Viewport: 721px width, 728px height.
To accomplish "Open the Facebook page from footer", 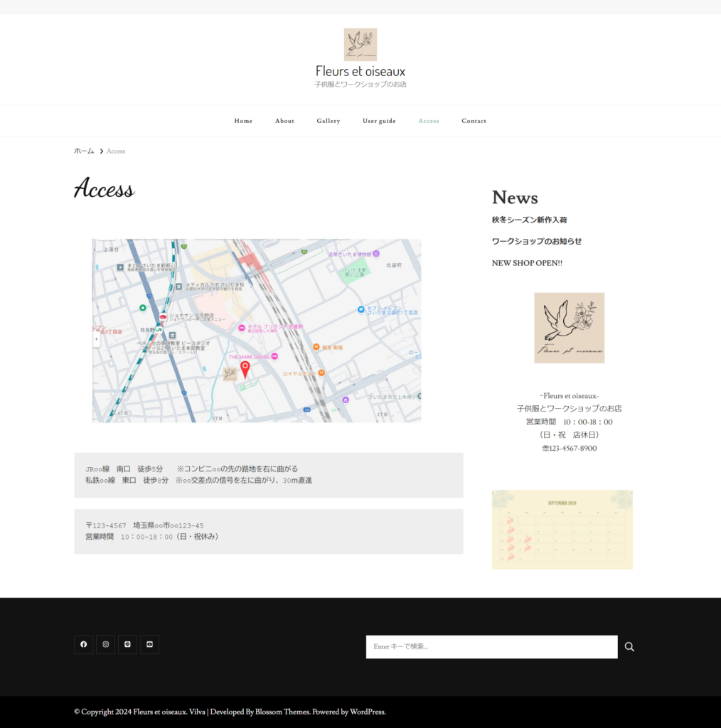I will click(x=83, y=644).
